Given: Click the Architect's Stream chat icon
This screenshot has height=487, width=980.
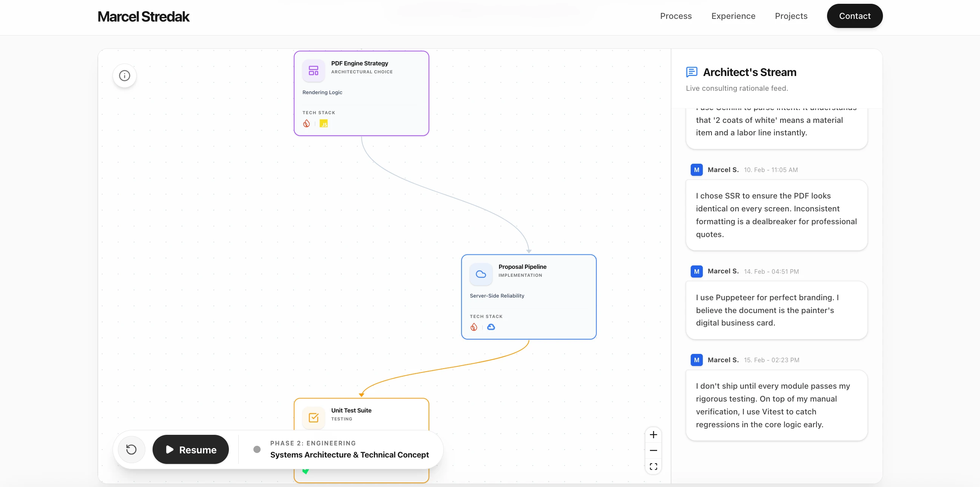Looking at the screenshot, I should (x=691, y=72).
